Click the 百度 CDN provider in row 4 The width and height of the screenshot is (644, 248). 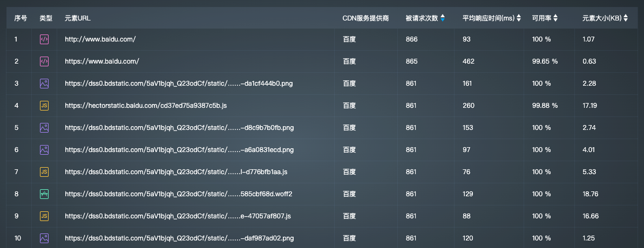click(x=349, y=106)
